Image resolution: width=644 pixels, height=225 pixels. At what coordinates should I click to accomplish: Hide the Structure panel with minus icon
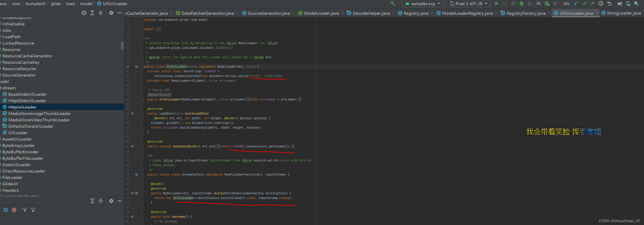(120, 201)
